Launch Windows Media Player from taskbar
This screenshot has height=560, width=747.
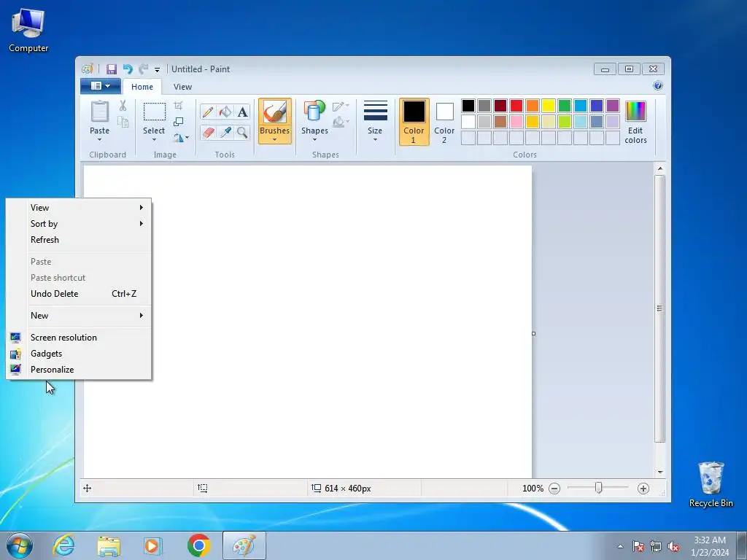(153, 545)
